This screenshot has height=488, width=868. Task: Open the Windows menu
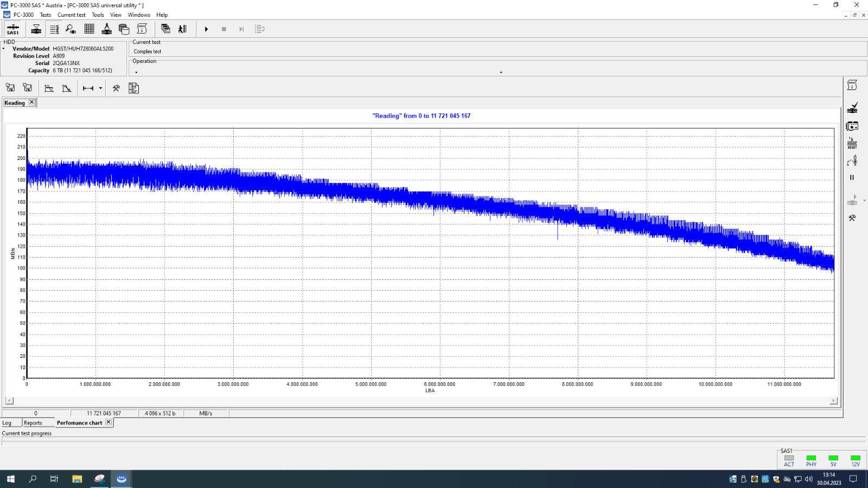[139, 15]
